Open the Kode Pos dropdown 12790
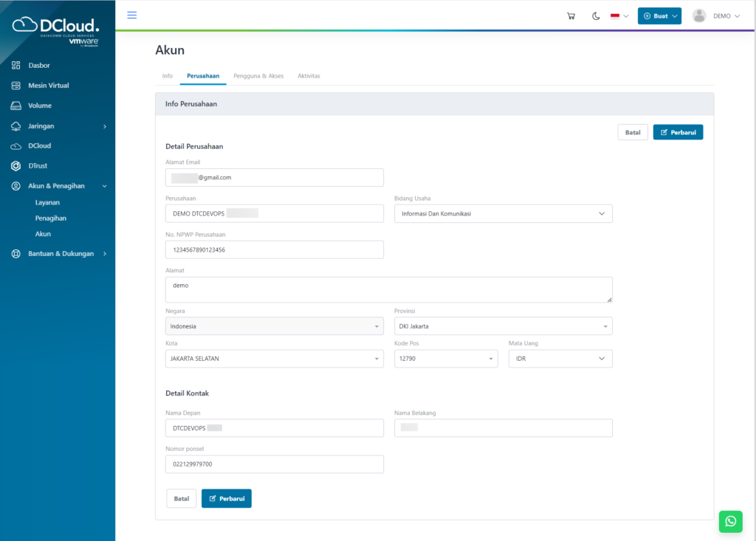This screenshot has width=756, height=541. tap(446, 359)
